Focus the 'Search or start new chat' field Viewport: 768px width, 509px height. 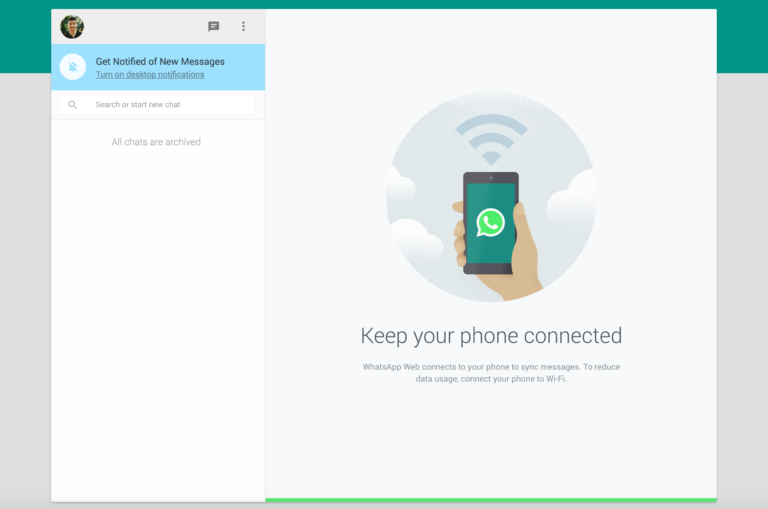click(x=157, y=104)
